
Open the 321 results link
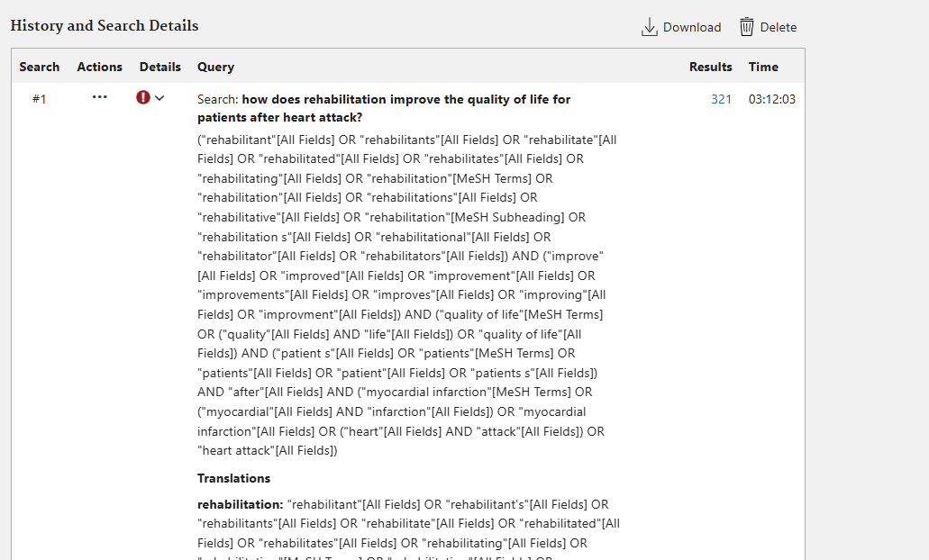721,99
